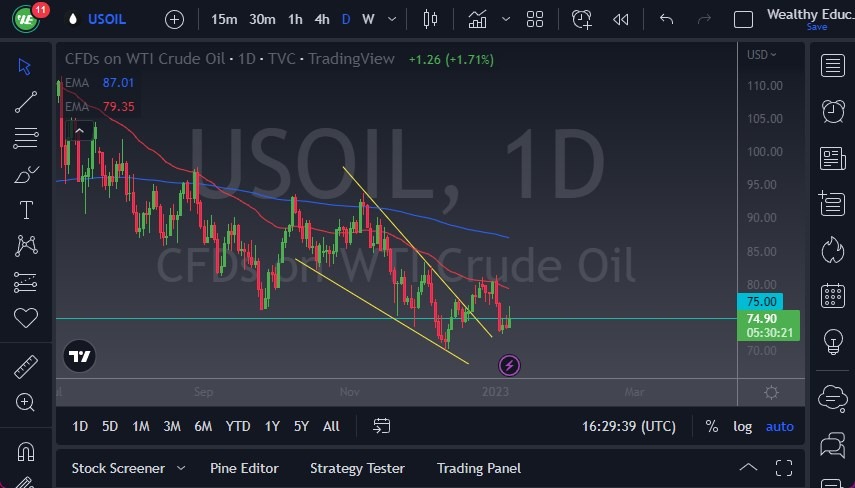Screen dimensions: 855x488
Task: Switch to the 30m timeframe
Action: pos(262,20)
